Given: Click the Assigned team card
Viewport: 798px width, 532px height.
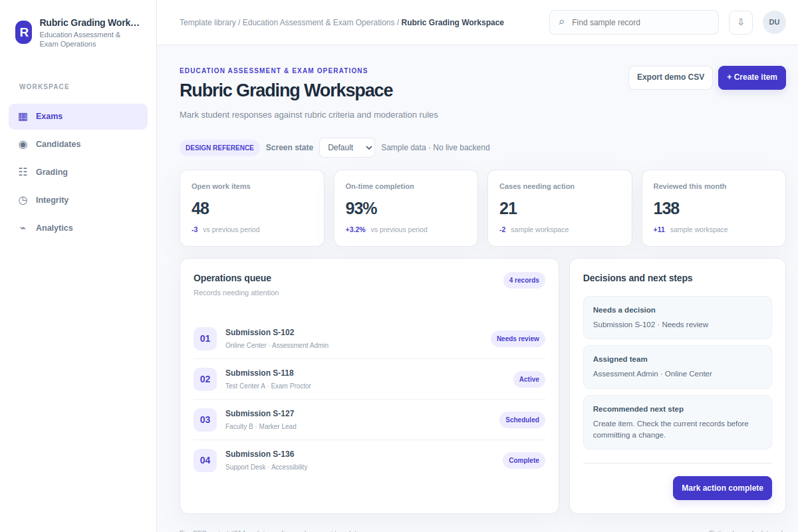Looking at the screenshot, I should coord(678,367).
